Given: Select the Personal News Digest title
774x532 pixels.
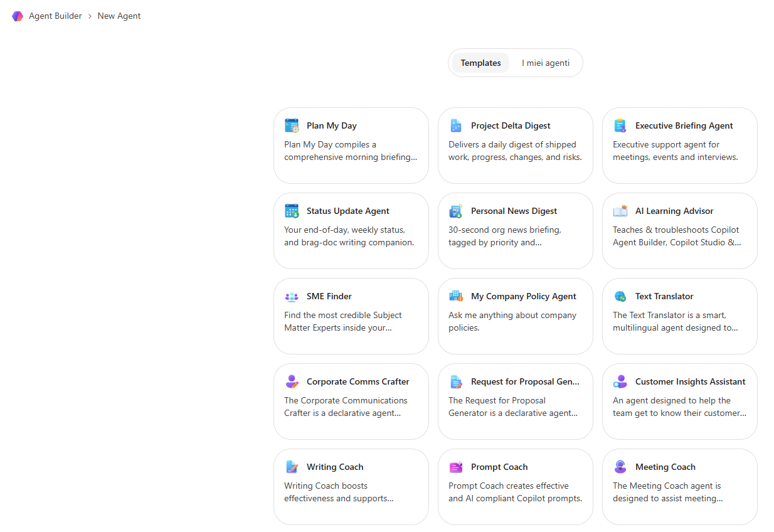Looking at the screenshot, I should [x=514, y=211].
